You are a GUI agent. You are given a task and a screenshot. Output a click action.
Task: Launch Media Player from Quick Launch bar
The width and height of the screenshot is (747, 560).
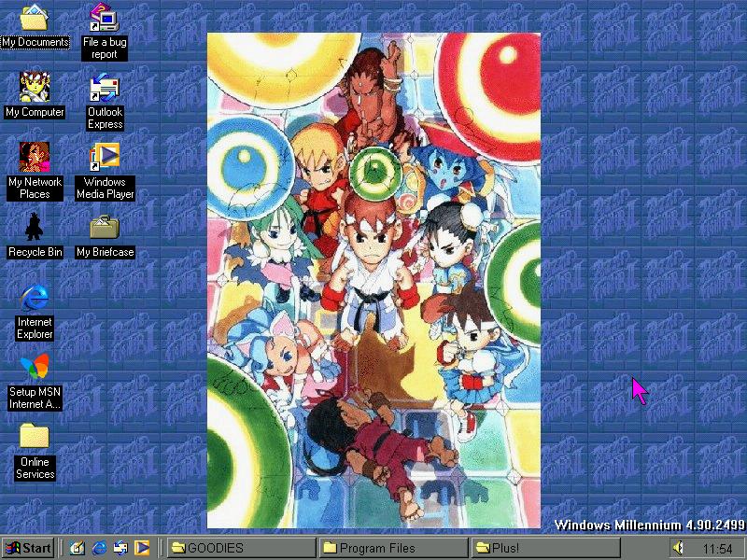142,548
